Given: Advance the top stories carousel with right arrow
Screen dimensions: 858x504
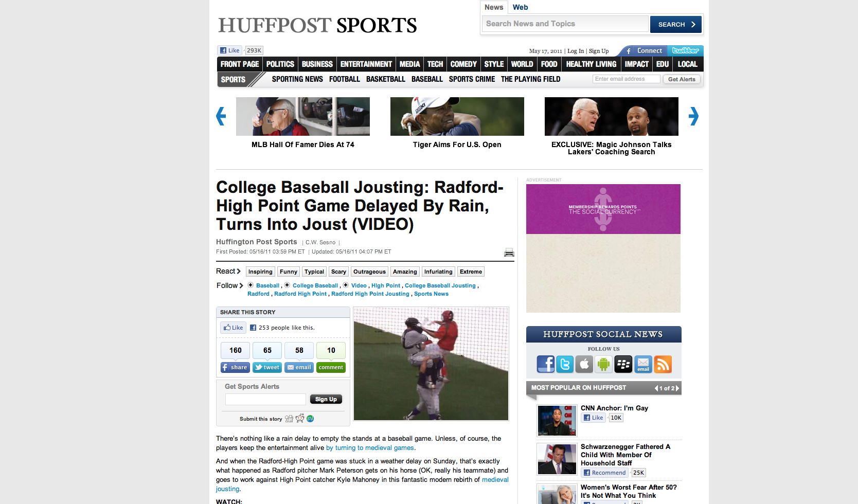Looking at the screenshot, I should pyautogui.click(x=693, y=116).
